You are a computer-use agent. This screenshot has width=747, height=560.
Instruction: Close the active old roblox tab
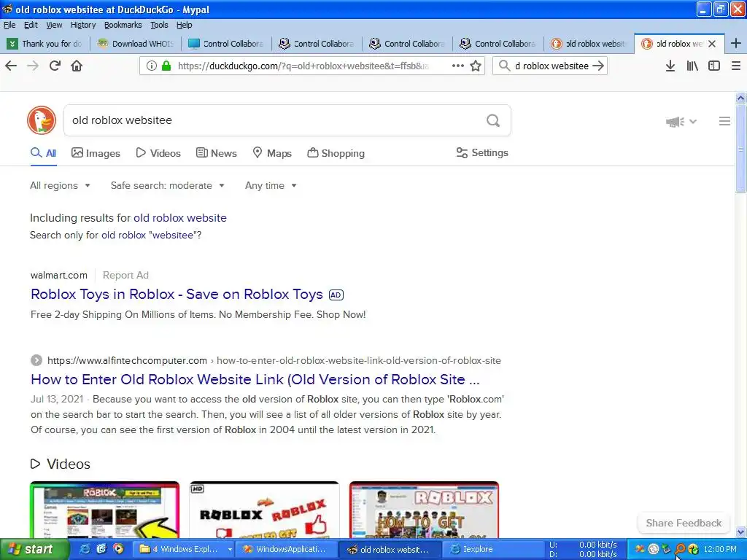712,44
